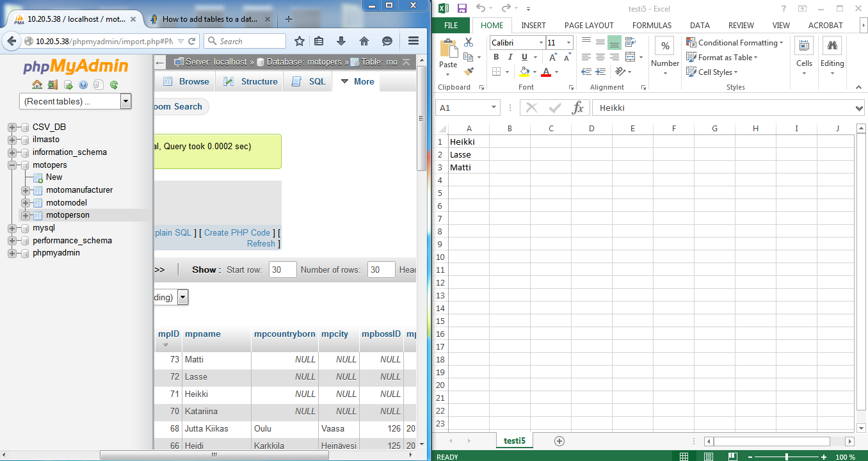The image size is (868, 461).
Task: Open the phpMyAdmin documentation help icon
Action: pyautogui.click(x=83, y=85)
